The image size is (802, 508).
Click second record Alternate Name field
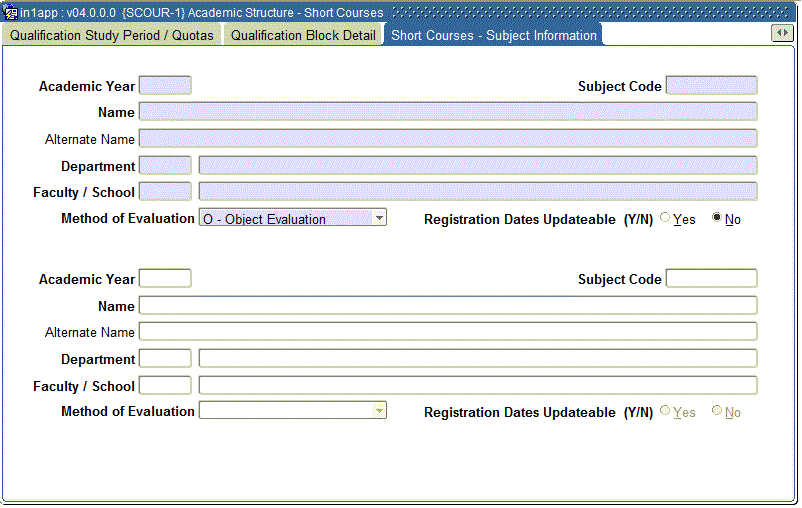tap(448, 332)
